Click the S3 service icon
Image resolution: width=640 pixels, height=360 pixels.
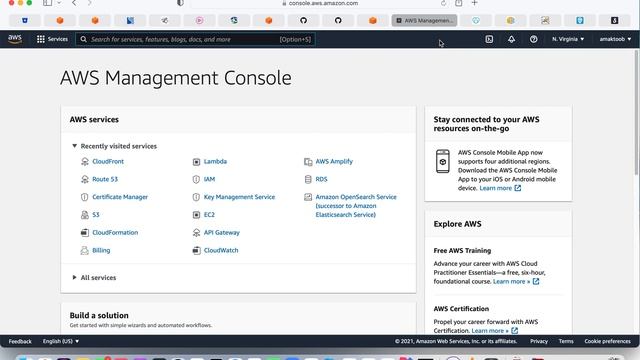coord(84,215)
